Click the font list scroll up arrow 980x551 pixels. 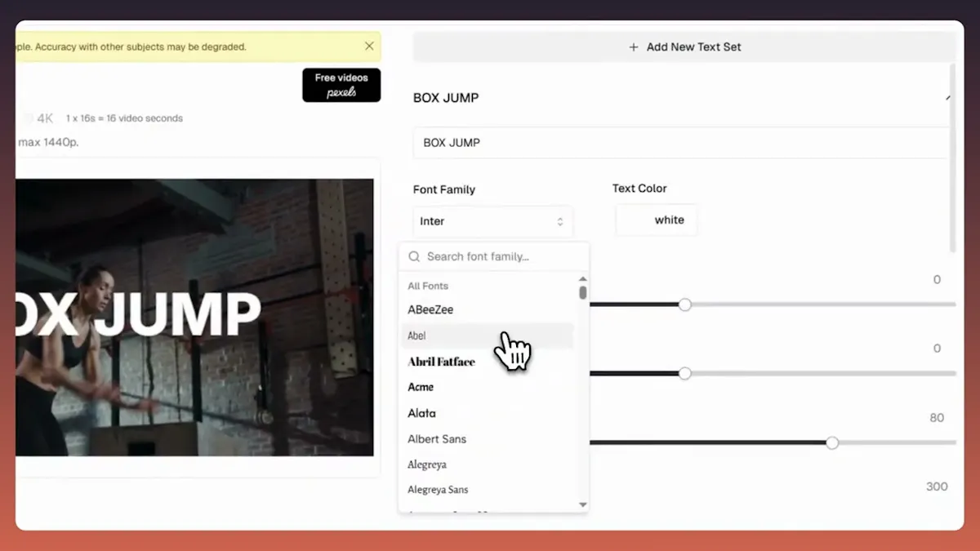582,279
